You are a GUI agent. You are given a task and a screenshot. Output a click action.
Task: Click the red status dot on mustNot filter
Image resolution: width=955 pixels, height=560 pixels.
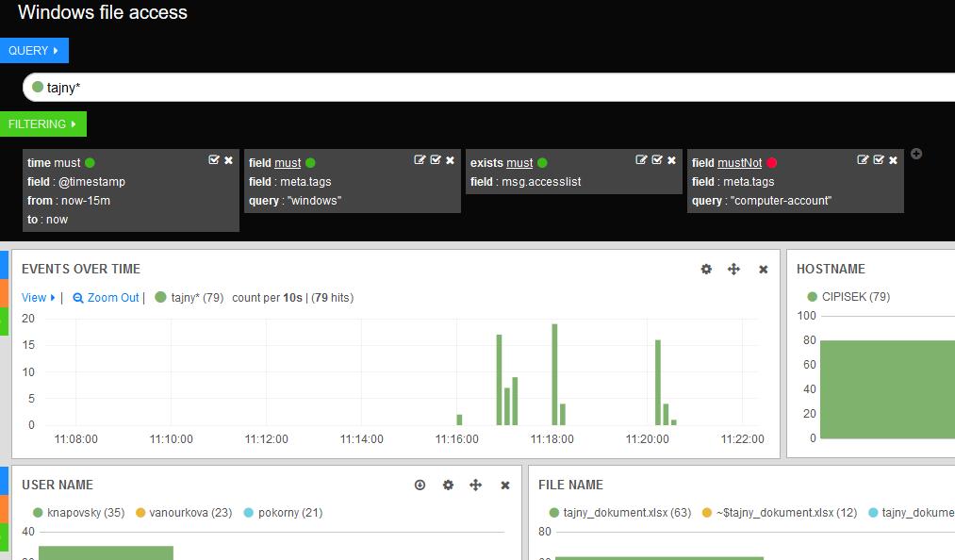click(772, 163)
